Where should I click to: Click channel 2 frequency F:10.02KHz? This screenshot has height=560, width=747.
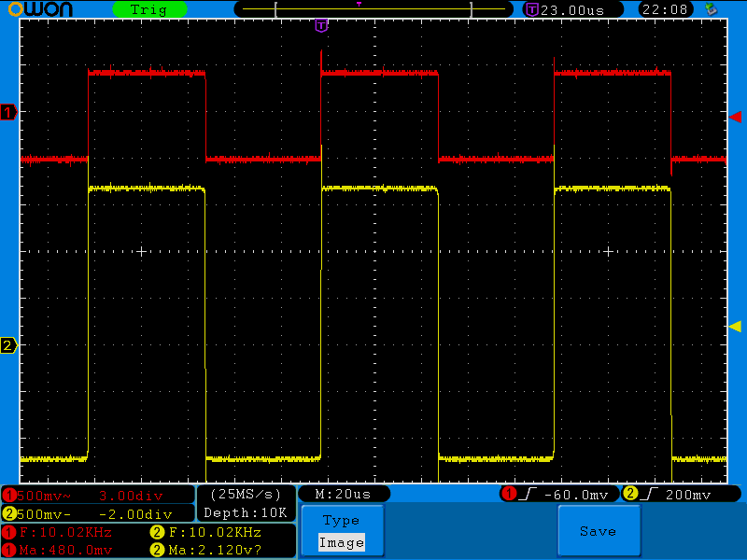tap(216, 532)
